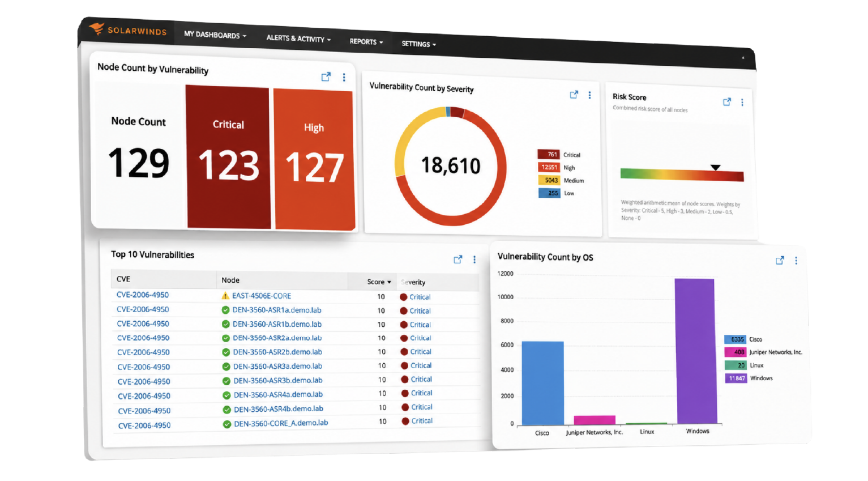Click Critical severity dot in EAST-4506E-CORE row

(x=404, y=297)
